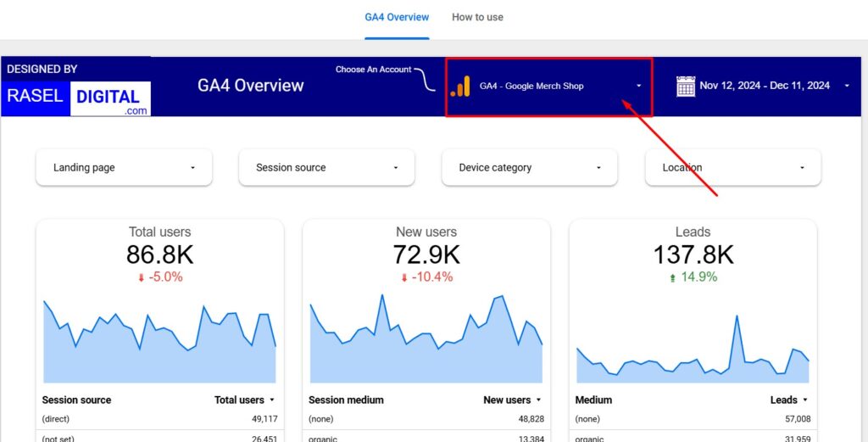Click green up arrow under Leads
Viewport: 868px width, 442px height.
[673, 277]
